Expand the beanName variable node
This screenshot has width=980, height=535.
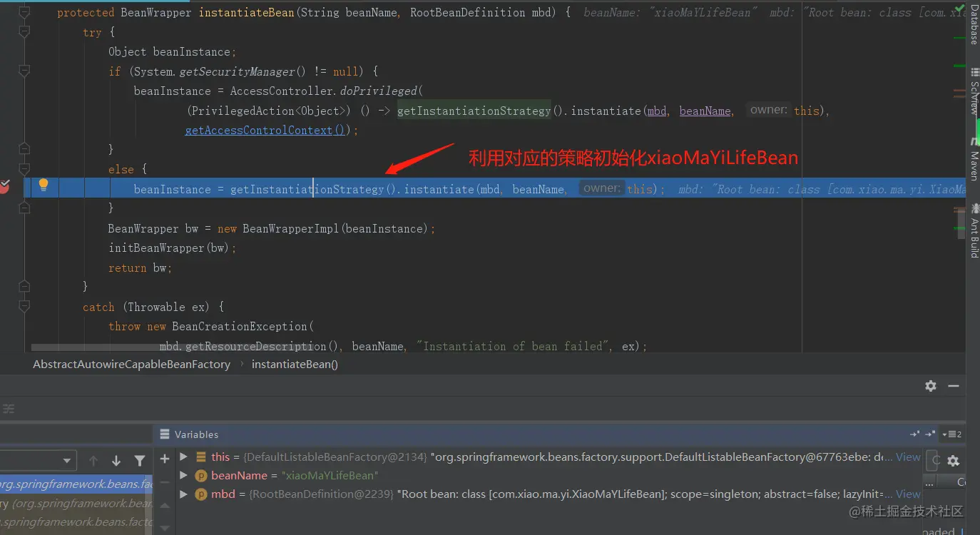pyautogui.click(x=183, y=475)
